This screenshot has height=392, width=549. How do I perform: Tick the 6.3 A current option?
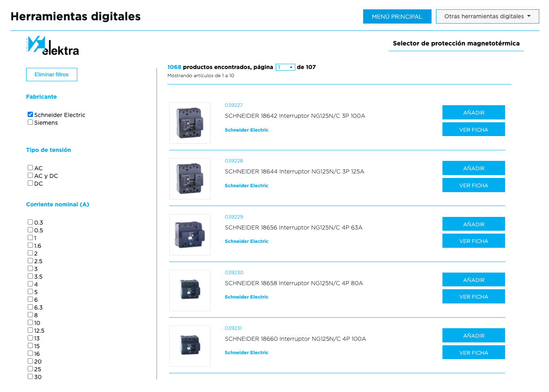30,307
